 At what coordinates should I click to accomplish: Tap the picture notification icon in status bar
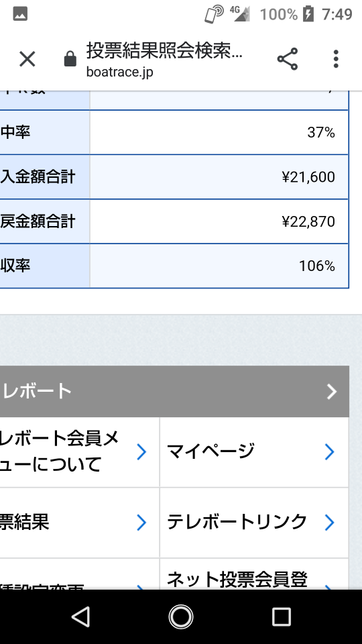tap(20, 14)
